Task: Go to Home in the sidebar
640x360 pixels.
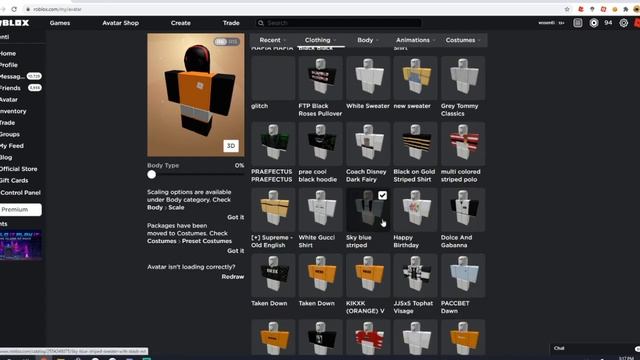Action: 8,53
